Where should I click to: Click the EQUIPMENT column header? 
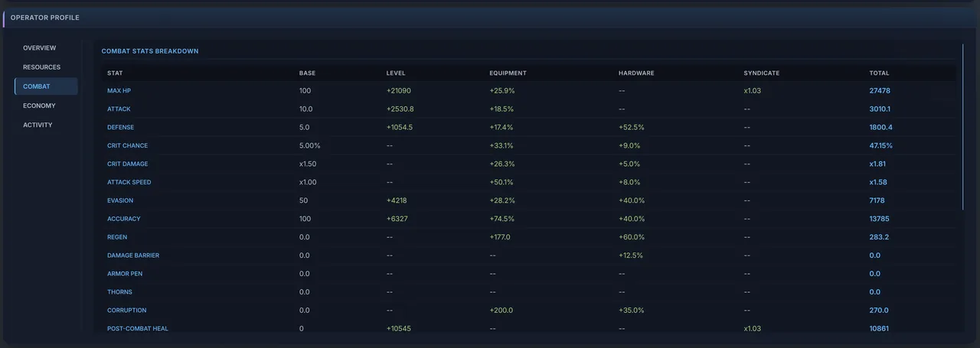(508, 73)
